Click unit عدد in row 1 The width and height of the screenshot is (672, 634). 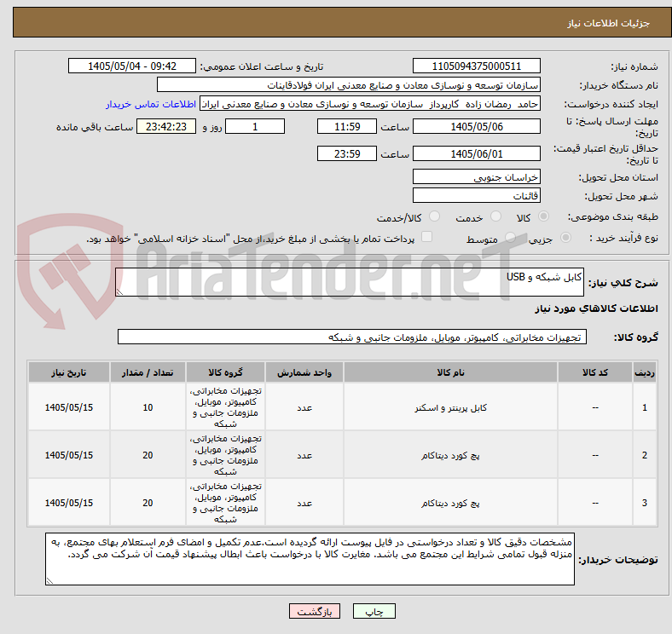pos(304,407)
